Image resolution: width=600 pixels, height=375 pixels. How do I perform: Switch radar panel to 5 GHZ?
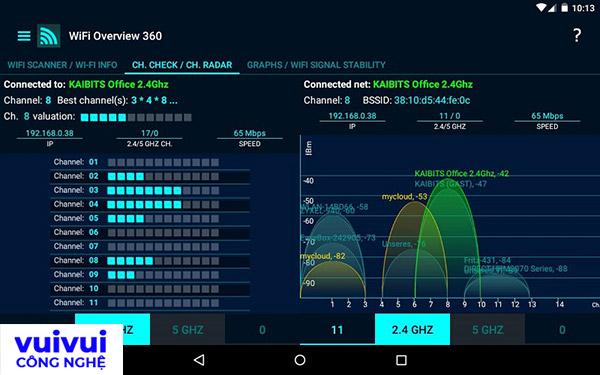[488, 329]
